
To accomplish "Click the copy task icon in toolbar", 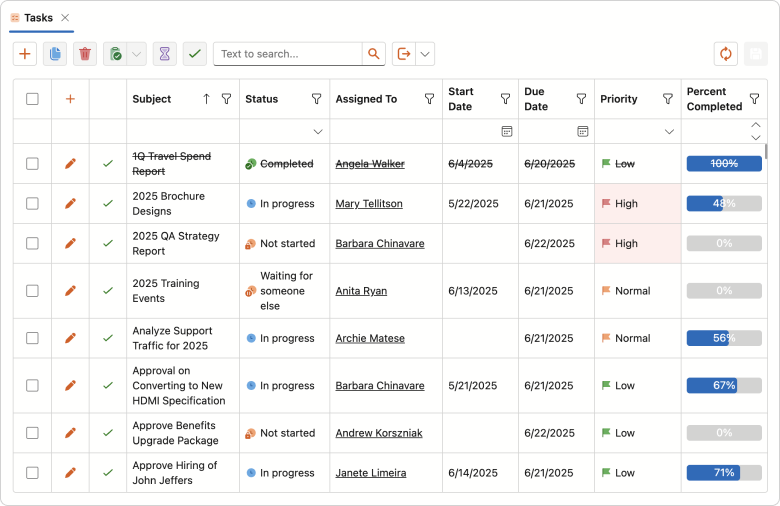I will (55, 54).
